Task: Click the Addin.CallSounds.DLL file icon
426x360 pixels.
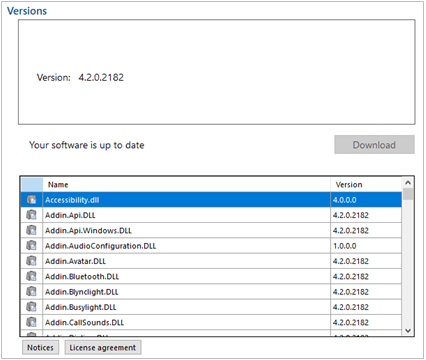Action: [31, 322]
